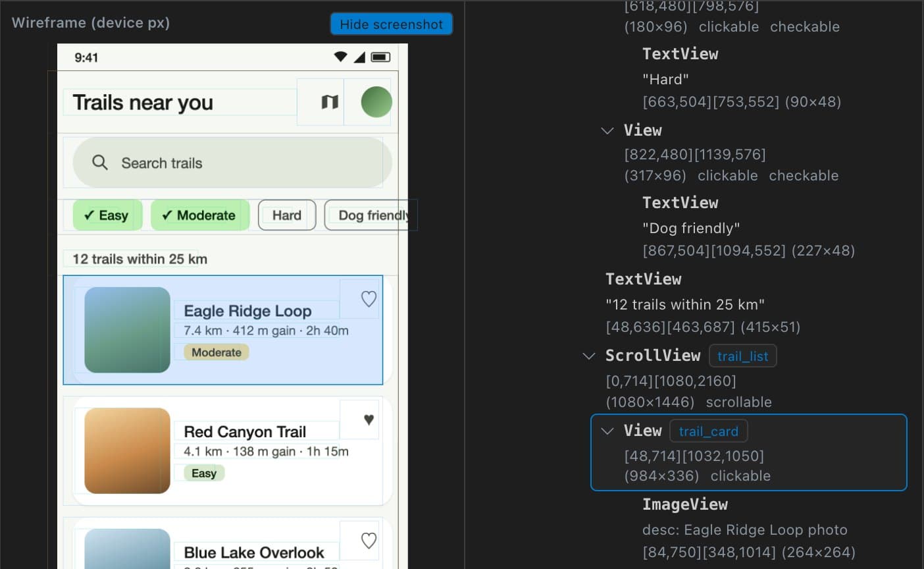Toggle the Easy filter chip
Image resolution: width=924 pixels, height=569 pixels.
click(107, 215)
